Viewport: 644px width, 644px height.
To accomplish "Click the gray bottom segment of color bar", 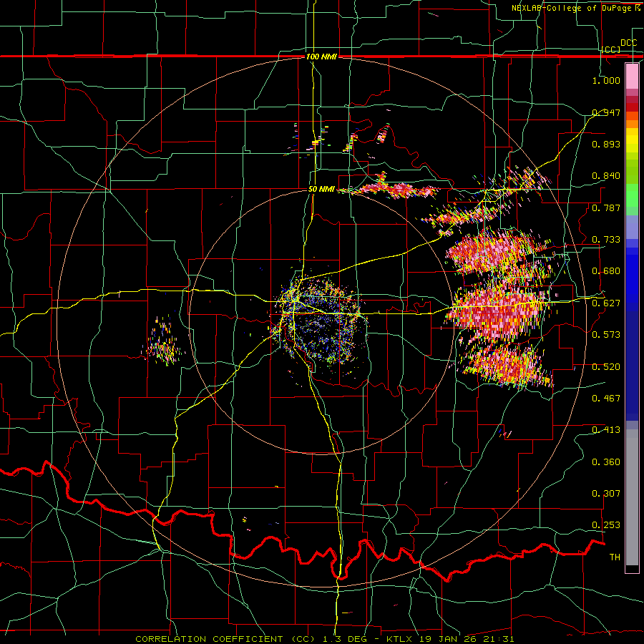I will point(632,497).
